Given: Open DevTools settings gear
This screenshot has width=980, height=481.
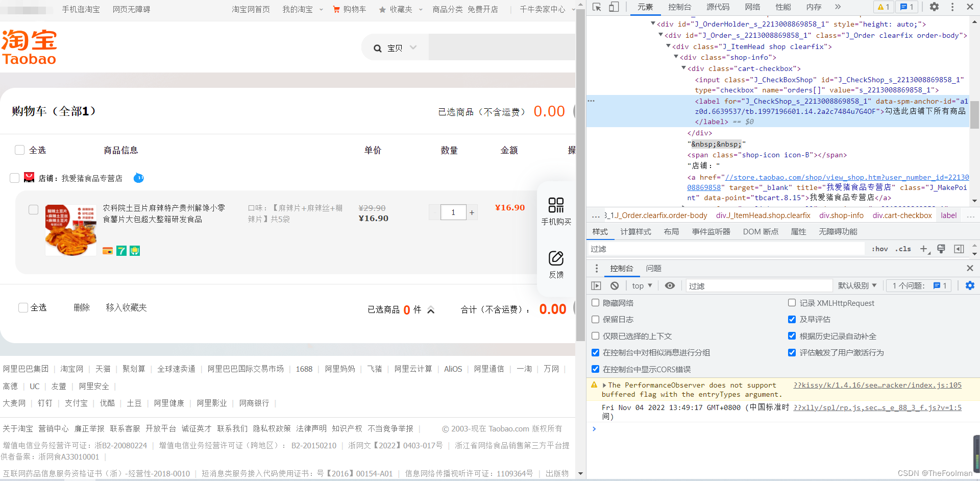Looking at the screenshot, I should (x=934, y=7).
